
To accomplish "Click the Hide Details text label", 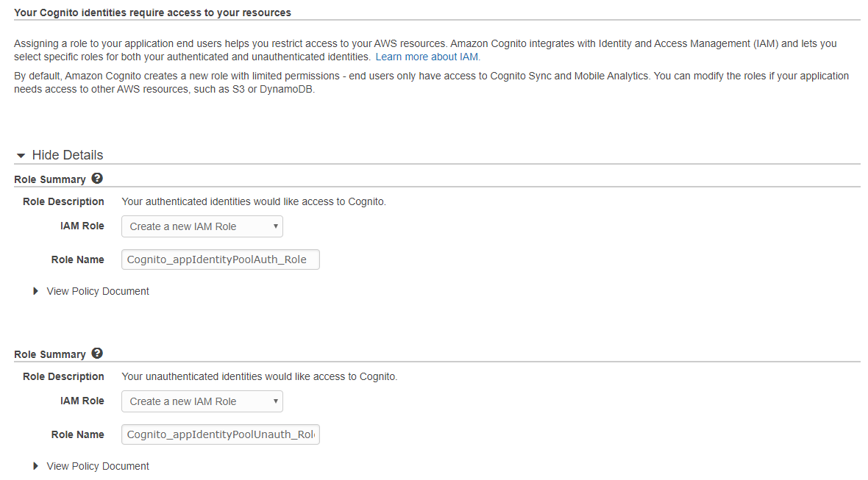I will [68, 155].
